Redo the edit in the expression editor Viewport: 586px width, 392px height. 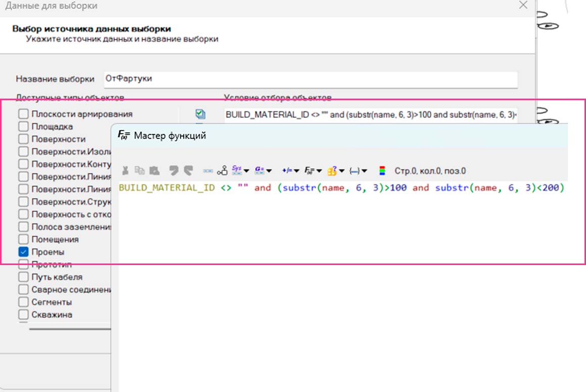(x=189, y=171)
